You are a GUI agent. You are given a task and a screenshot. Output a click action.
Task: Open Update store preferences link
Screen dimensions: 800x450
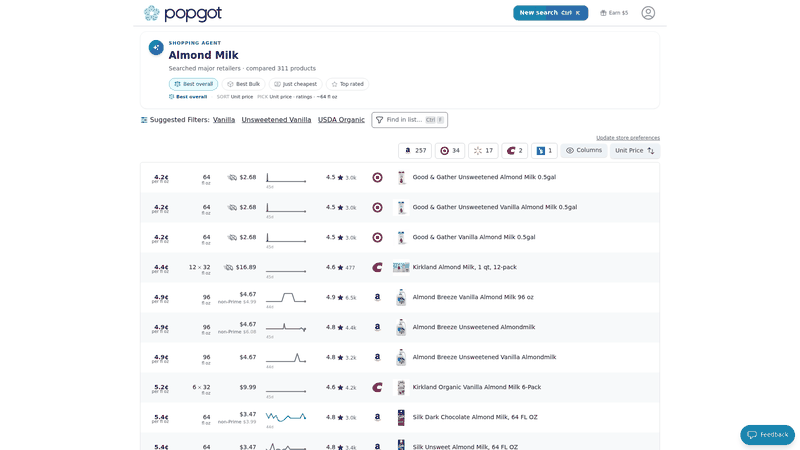coord(628,138)
